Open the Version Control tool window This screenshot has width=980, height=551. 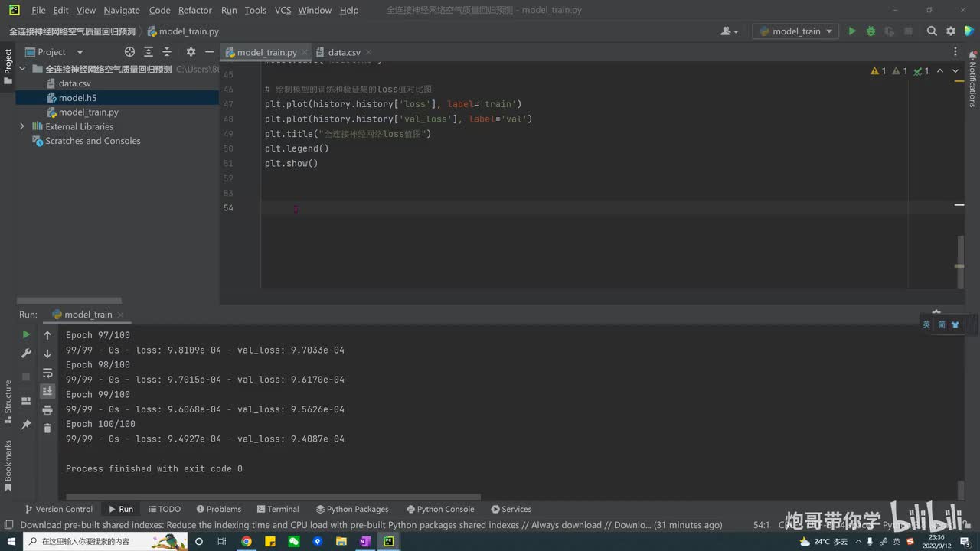[x=59, y=509]
